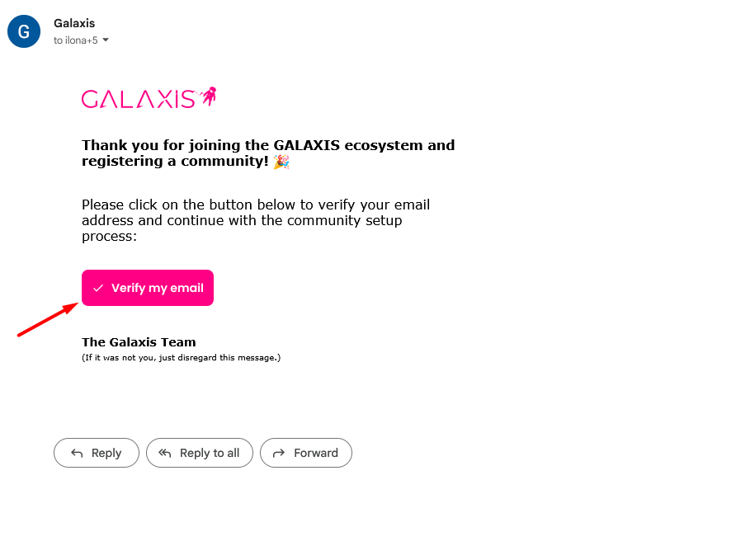
Task: Click the "If it was not you" disclaimer
Action: point(181,358)
